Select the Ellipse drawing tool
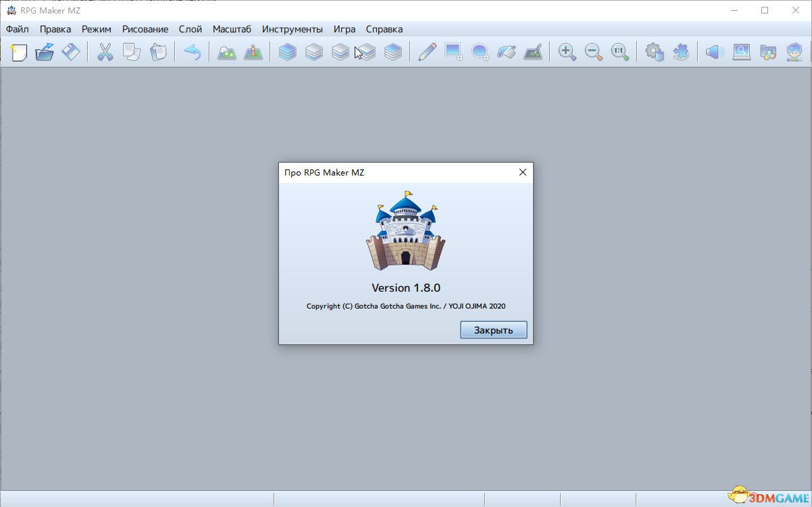Screen dimensions: 812x507 [x=480, y=52]
